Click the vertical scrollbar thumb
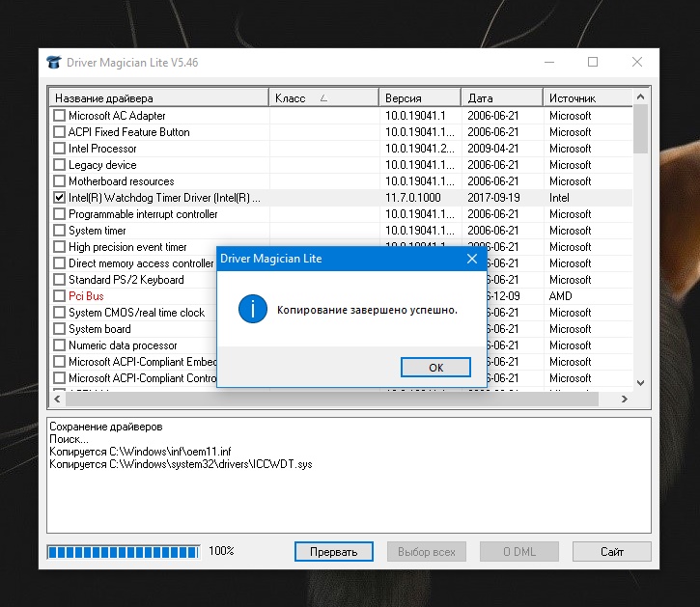 pyautogui.click(x=641, y=129)
